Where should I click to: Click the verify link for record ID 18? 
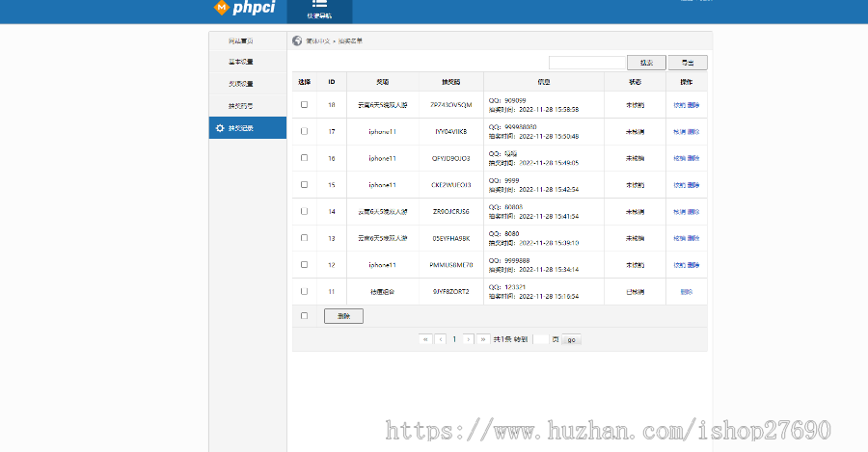pyautogui.click(x=679, y=105)
